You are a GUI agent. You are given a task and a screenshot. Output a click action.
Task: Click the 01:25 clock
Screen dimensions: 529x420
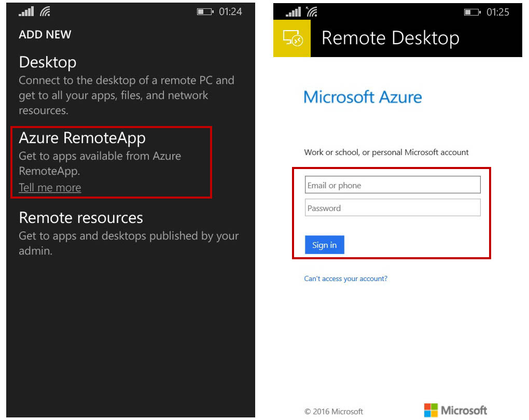click(x=498, y=12)
